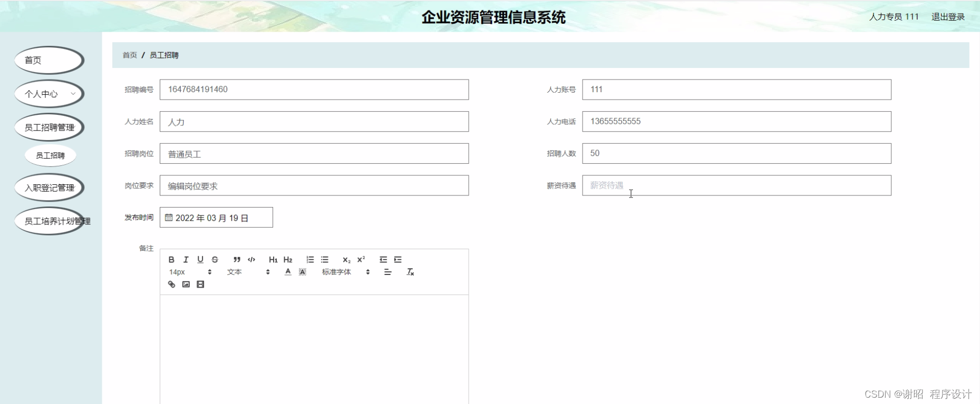Expand the 个人中心 sidebar menu
Viewport: 980px width, 404px height.
coord(49,94)
